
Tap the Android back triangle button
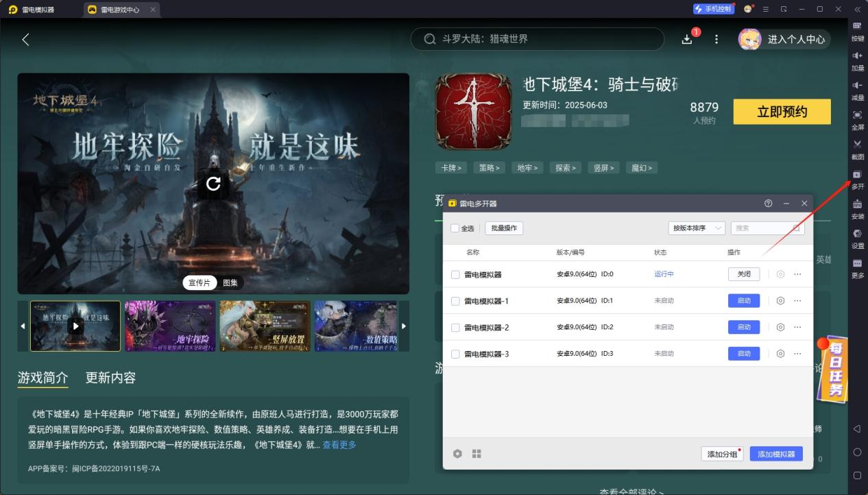coord(857,428)
